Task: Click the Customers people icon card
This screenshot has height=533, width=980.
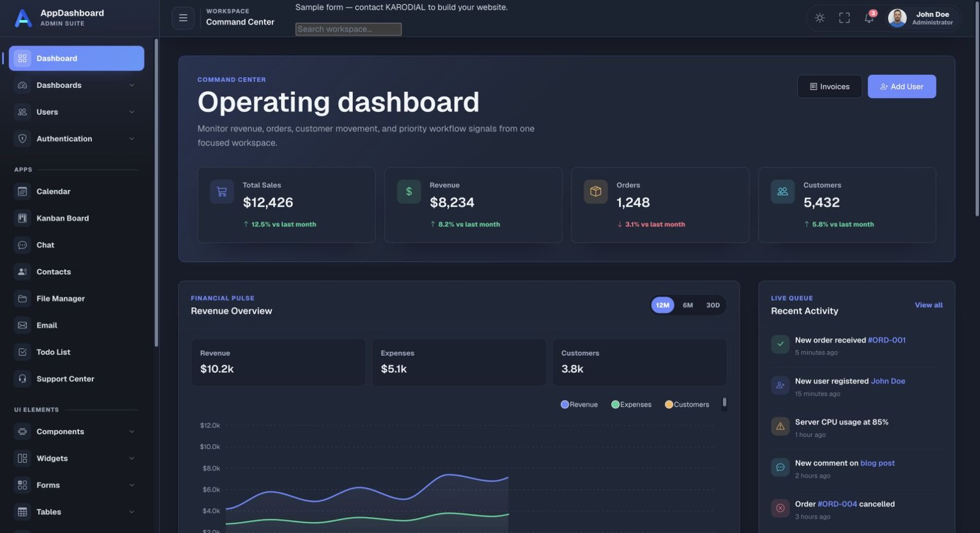Action: pos(782,192)
